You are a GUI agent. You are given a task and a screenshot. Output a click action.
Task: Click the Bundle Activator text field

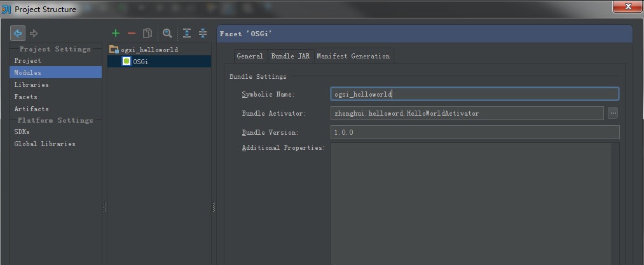point(467,113)
